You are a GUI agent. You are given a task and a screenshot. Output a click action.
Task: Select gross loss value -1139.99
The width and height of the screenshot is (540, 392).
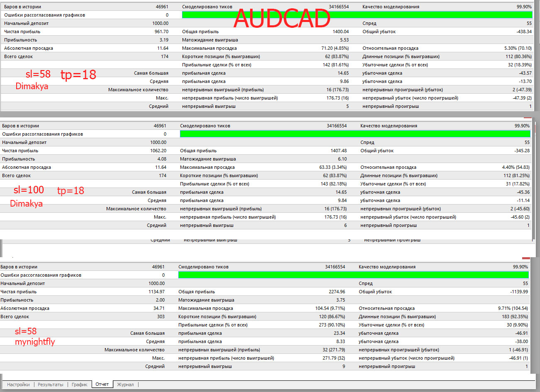pyautogui.click(x=519, y=292)
